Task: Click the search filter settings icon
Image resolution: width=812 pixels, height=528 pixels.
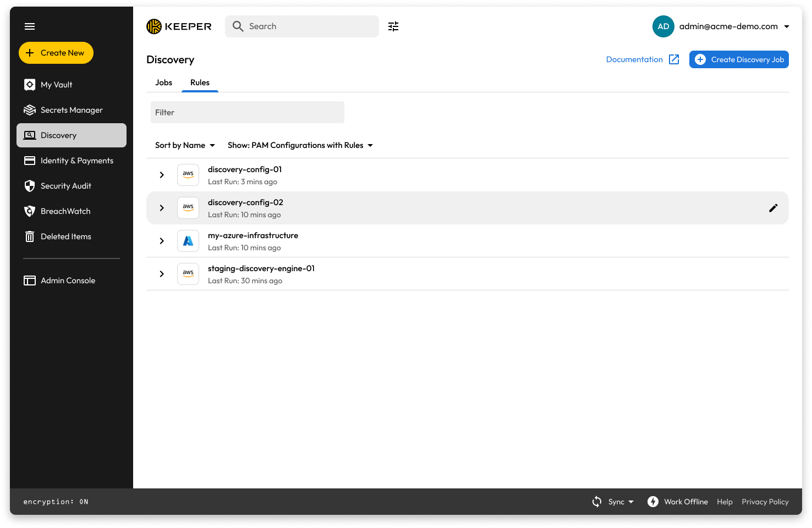Action: pyautogui.click(x=393, y=26)
